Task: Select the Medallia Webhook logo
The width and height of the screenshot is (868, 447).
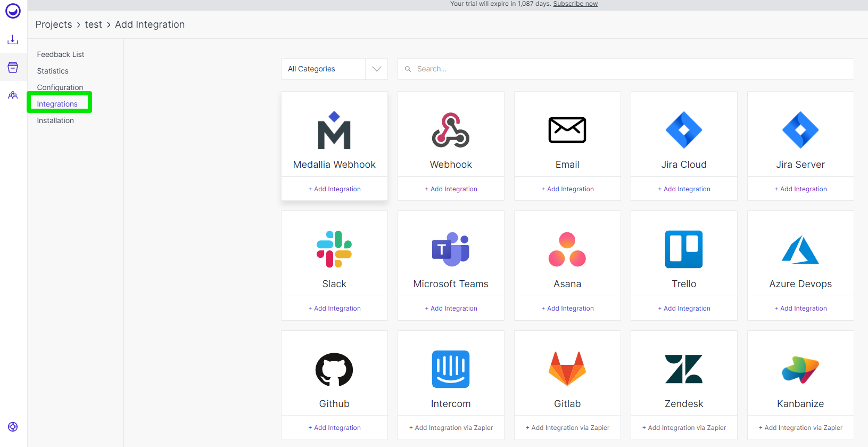Action: click(x=334, y=130)
